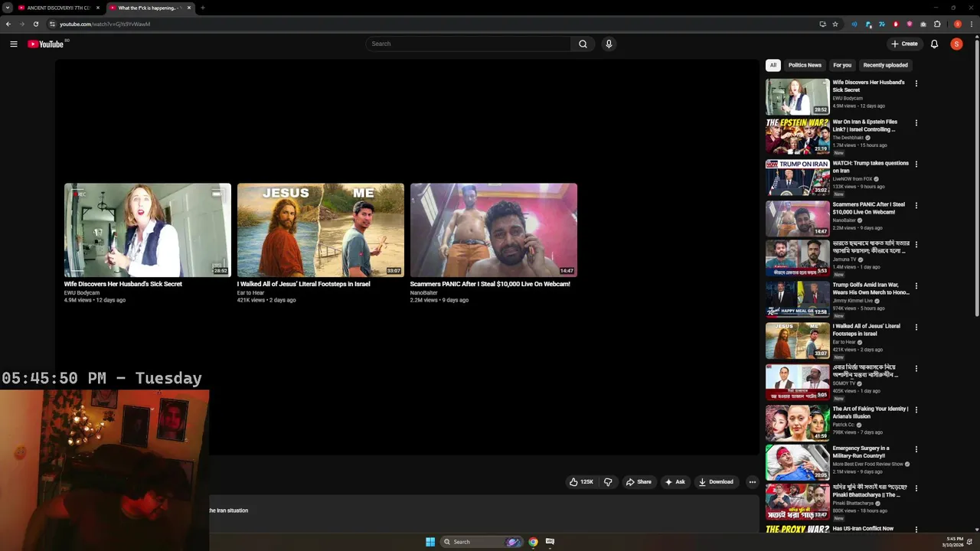This screenshot has width=980, height=551.
Task: Go to the YouTube home logo
Action: click(45, 44)
